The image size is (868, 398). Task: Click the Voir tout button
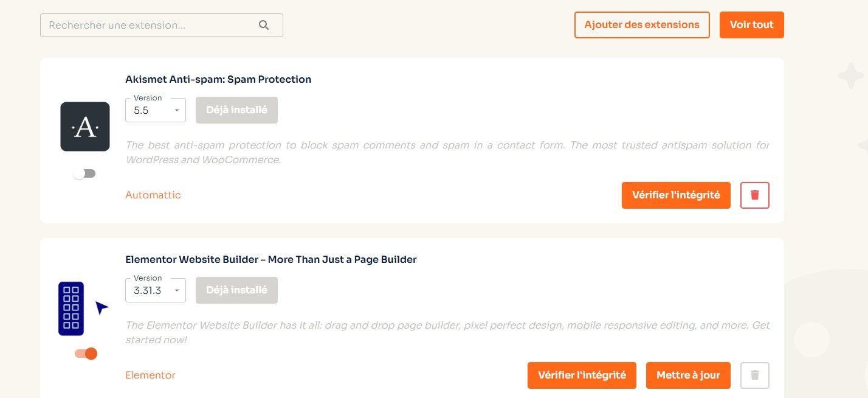coord(752,25)
